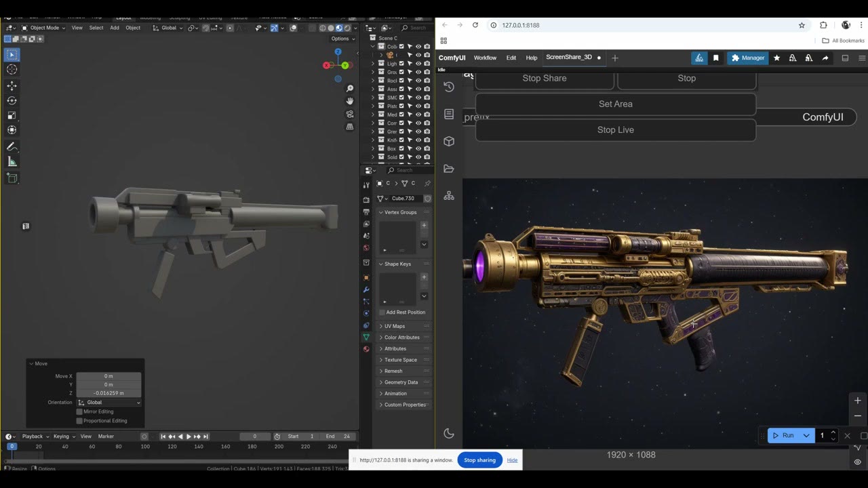The width and height of the screenshot is (868, 488).
Task: Tick Add Rest Position checkbox
Action: click(382, 312)
